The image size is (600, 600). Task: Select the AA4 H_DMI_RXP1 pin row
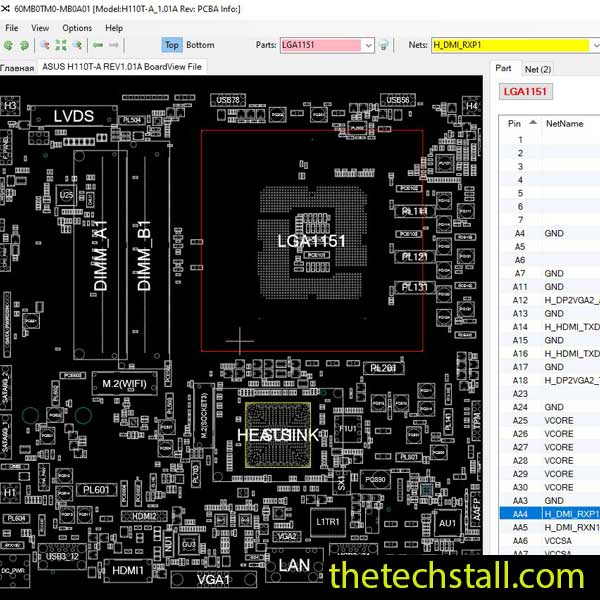pyautogui.click(x=550, y=514)
